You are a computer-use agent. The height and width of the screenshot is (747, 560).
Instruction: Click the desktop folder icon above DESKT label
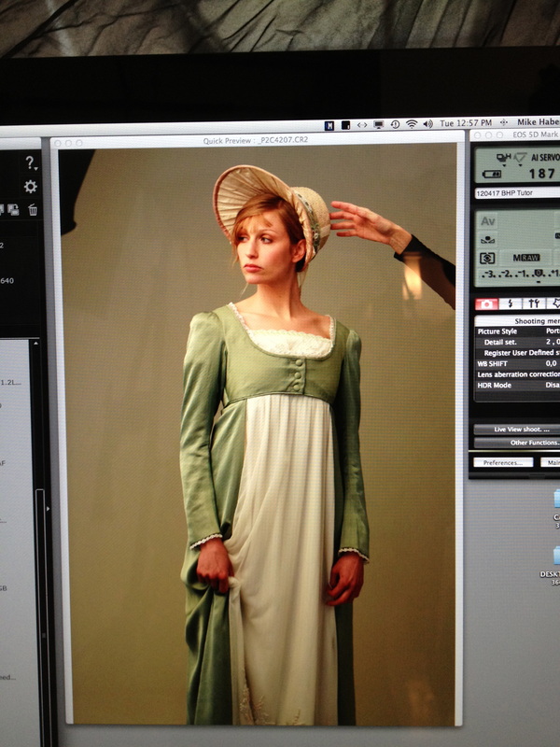click(556, 556)
